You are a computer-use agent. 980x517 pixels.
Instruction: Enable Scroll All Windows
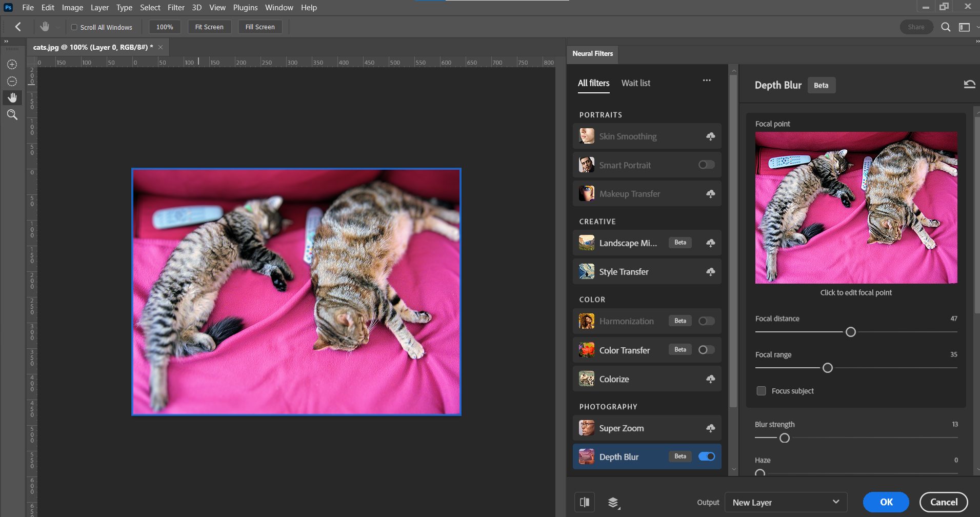74,27
